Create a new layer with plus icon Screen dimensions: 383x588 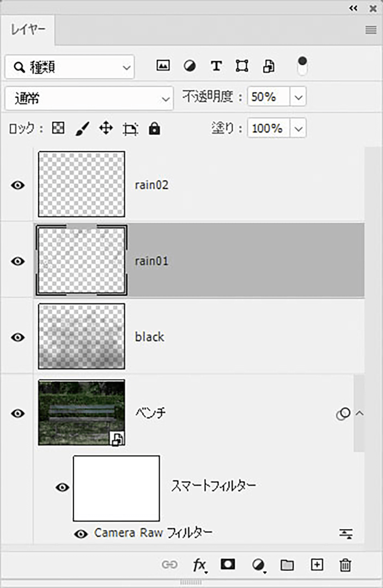click(x=317, y=565)
